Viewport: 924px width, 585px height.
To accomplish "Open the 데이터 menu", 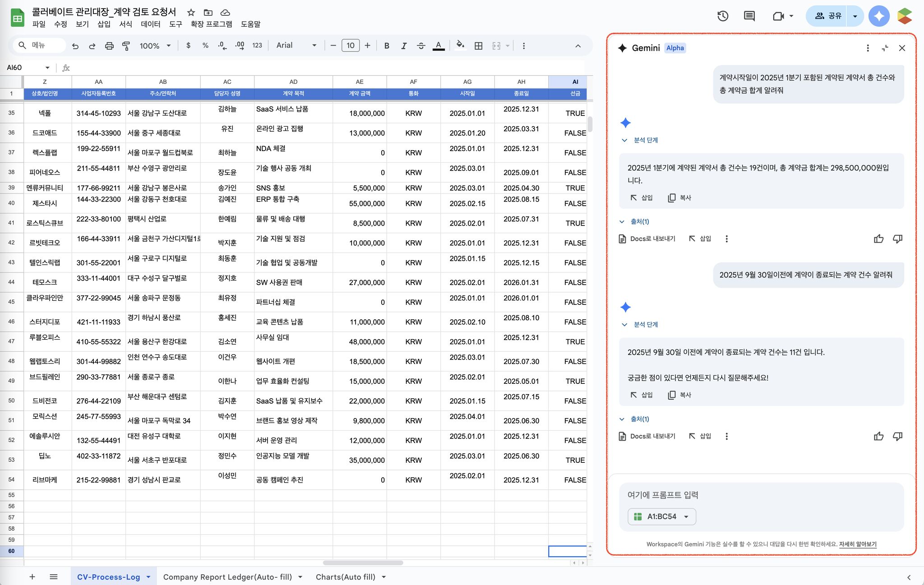I will click(150, 24).
